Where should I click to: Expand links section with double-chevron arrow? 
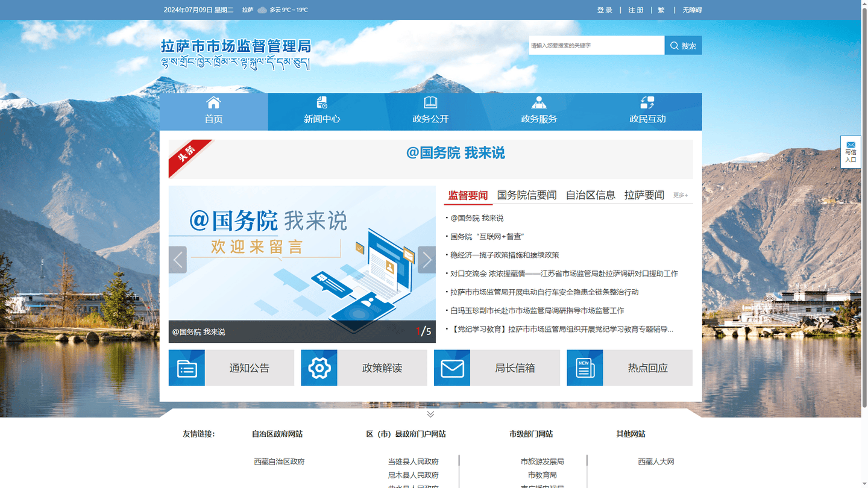(x=430, y=414)
